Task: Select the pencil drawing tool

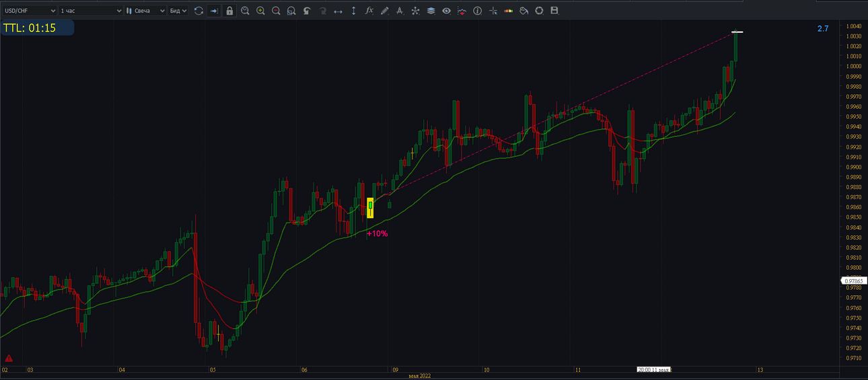Action: coord(384,11)
